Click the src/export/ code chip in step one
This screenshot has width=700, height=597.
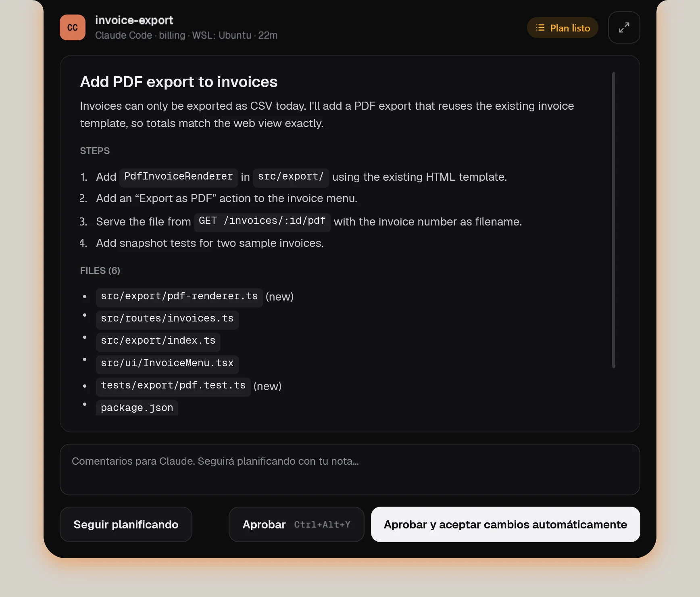[291, 177]
